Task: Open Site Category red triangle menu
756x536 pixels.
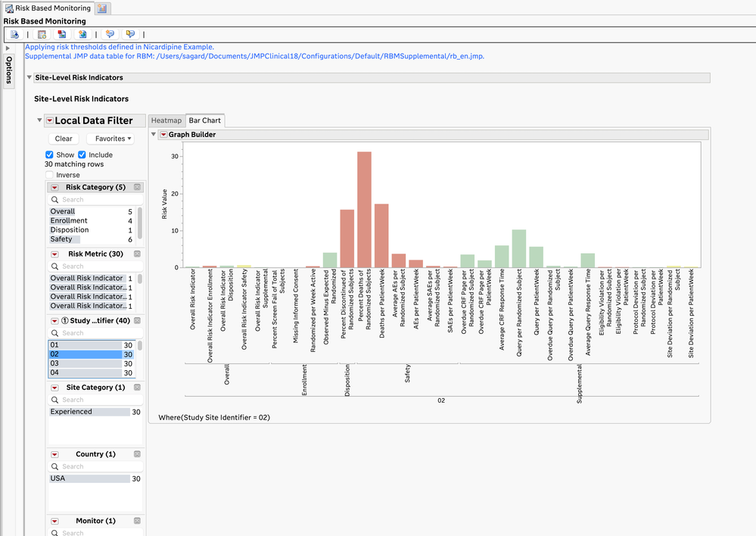Action: point(54,388)
